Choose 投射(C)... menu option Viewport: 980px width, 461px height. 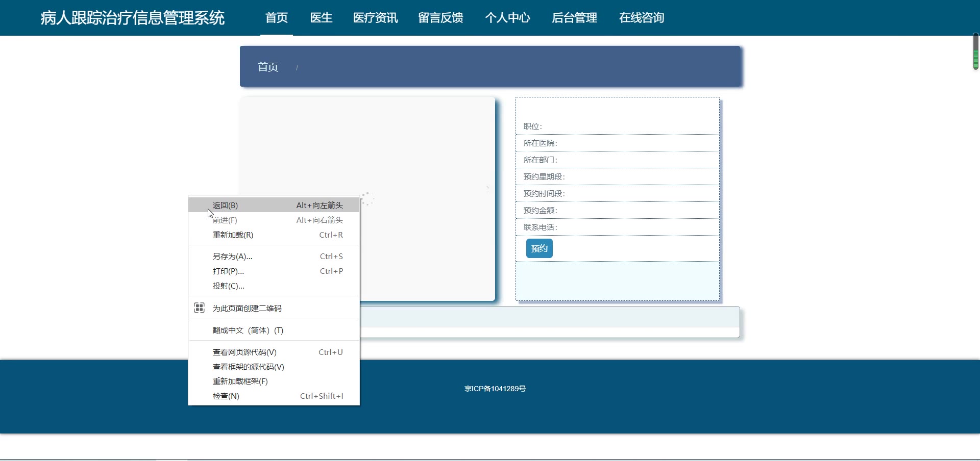point(228,286)
